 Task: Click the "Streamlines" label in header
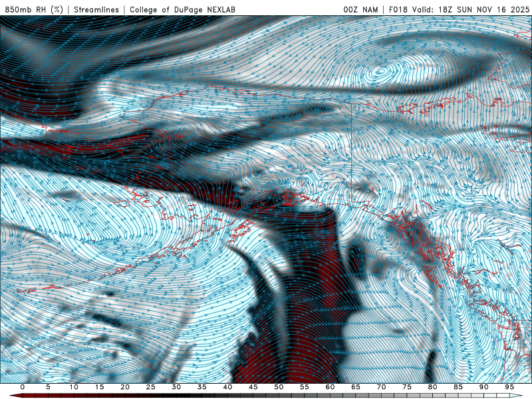click(96, 9)
